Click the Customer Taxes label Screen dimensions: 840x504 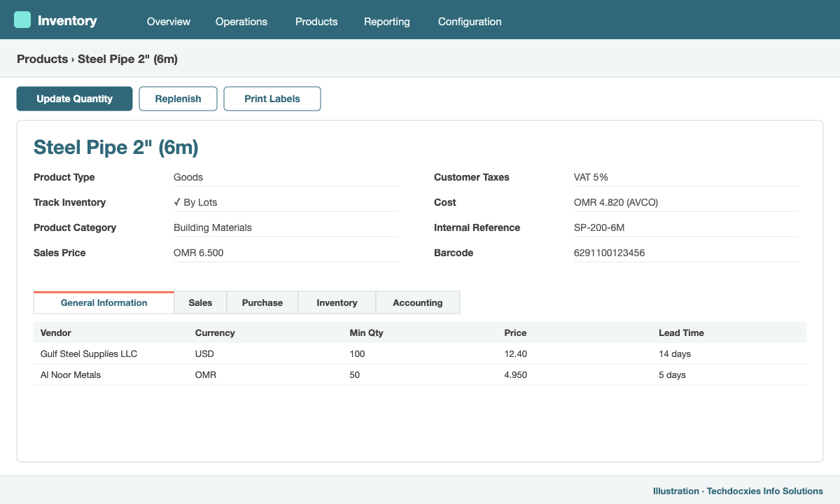click(x=472, y=177)
